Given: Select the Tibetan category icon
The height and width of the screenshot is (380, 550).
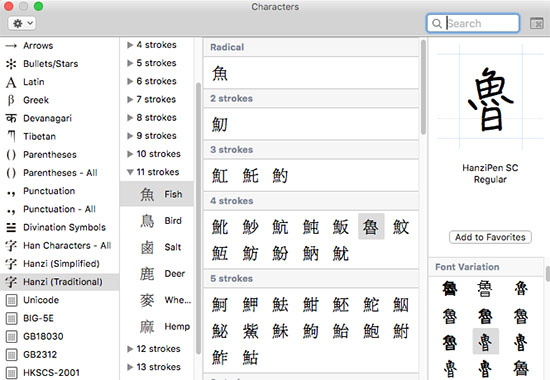Looking at the screenshot, I should coord(11,136).
